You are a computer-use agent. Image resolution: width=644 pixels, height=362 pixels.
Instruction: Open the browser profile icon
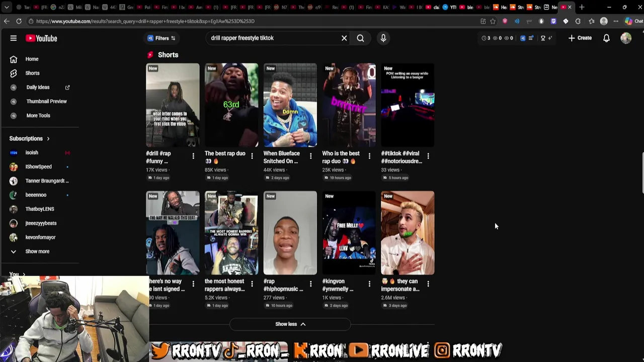604,21
